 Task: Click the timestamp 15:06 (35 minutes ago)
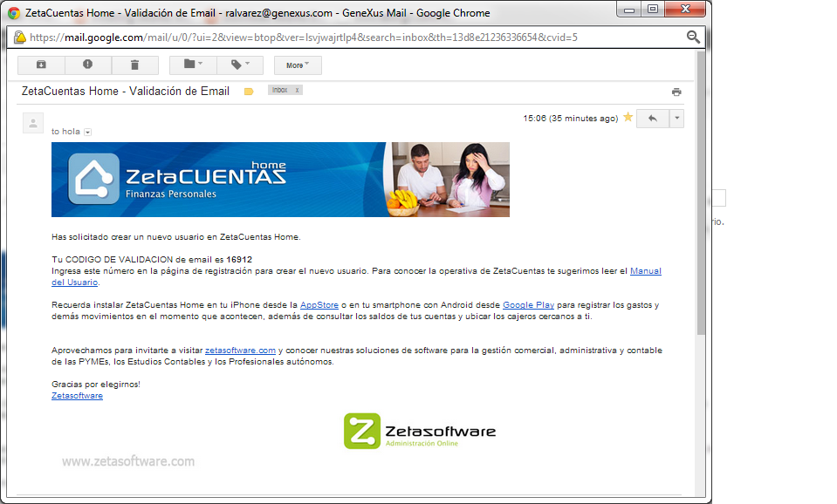pyautogui.click(x=570, y=119)
